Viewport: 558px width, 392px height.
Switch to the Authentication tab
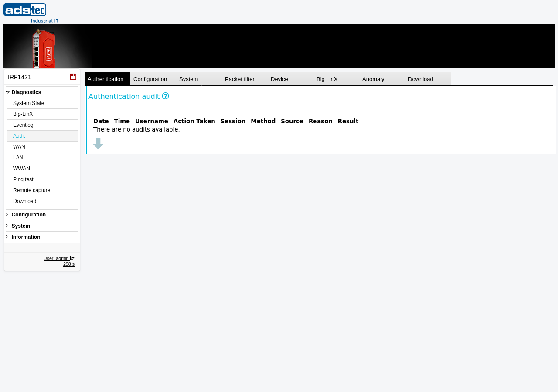(107, 79)
